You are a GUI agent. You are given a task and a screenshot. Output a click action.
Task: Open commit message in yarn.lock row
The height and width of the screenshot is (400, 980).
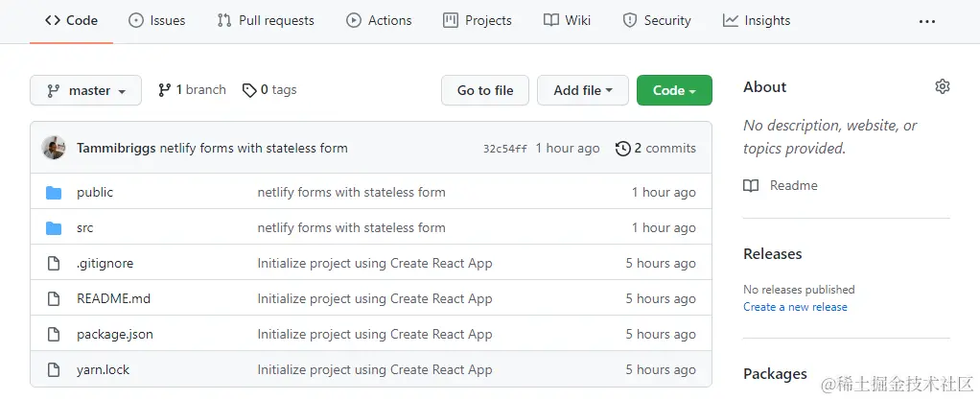tap(375, 370)
